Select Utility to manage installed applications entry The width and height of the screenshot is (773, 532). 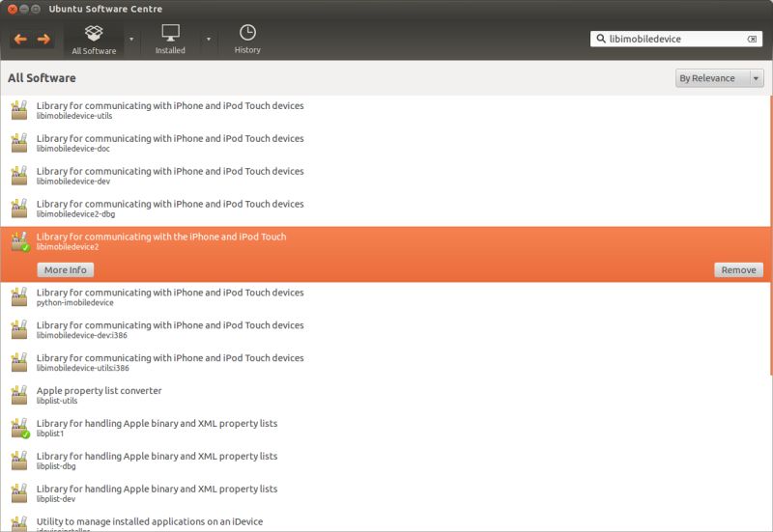pos(150,521)
